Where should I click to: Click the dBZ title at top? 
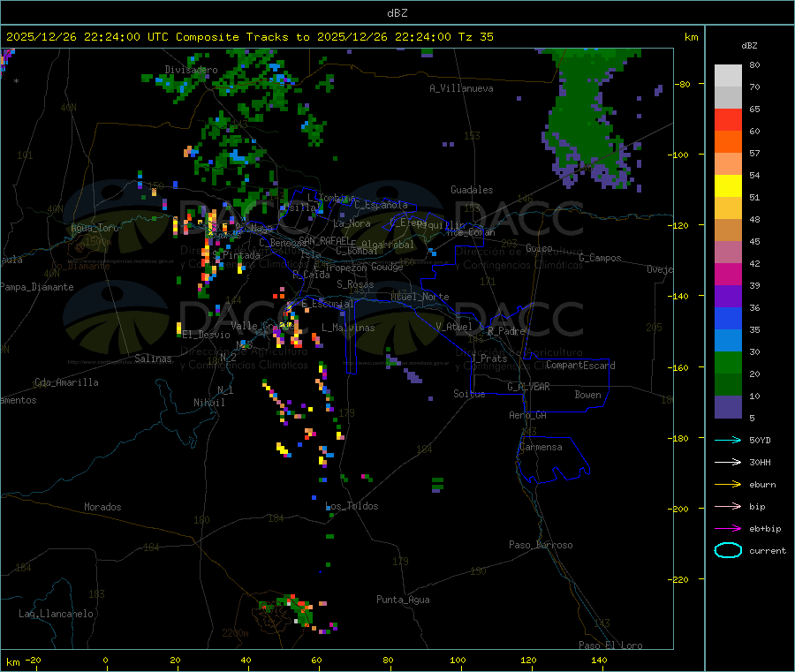click(397, 13)
